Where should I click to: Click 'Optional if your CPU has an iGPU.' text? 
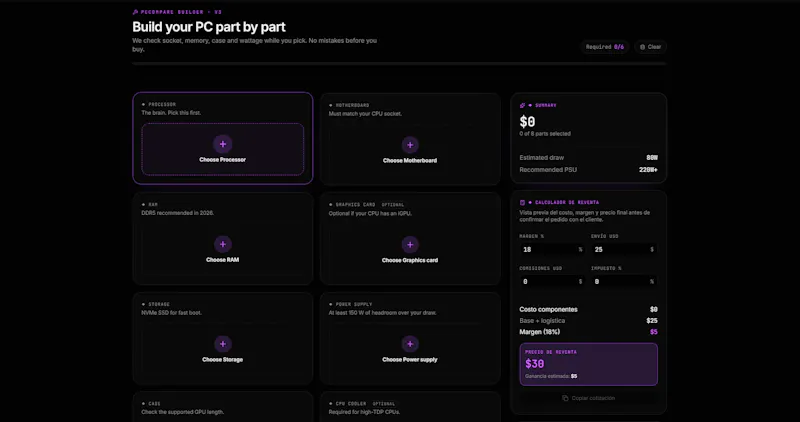370,213
